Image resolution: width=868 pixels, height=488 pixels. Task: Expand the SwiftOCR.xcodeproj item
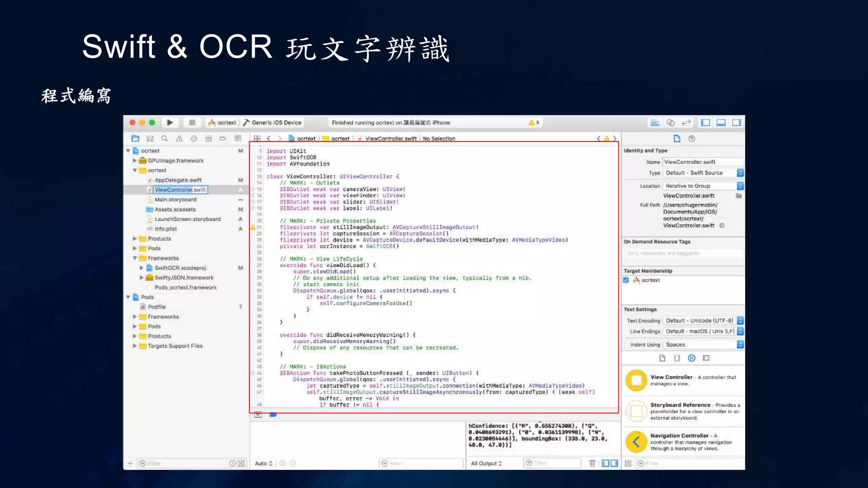(142, 268)
